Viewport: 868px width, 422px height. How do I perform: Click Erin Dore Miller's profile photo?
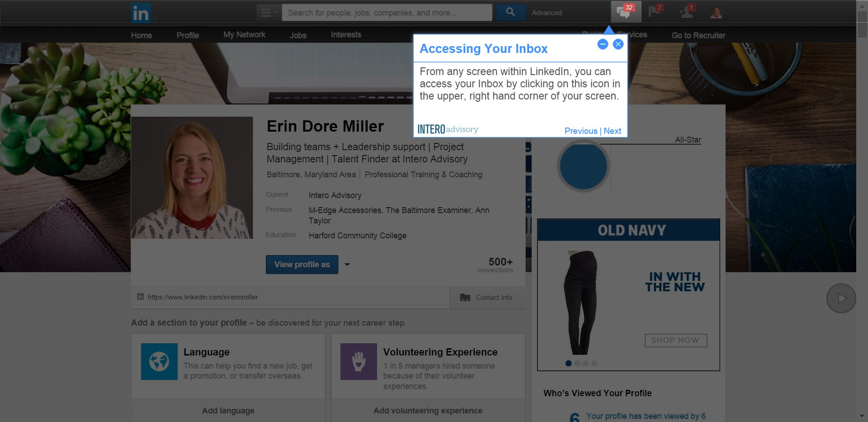[x=192, y=178]
